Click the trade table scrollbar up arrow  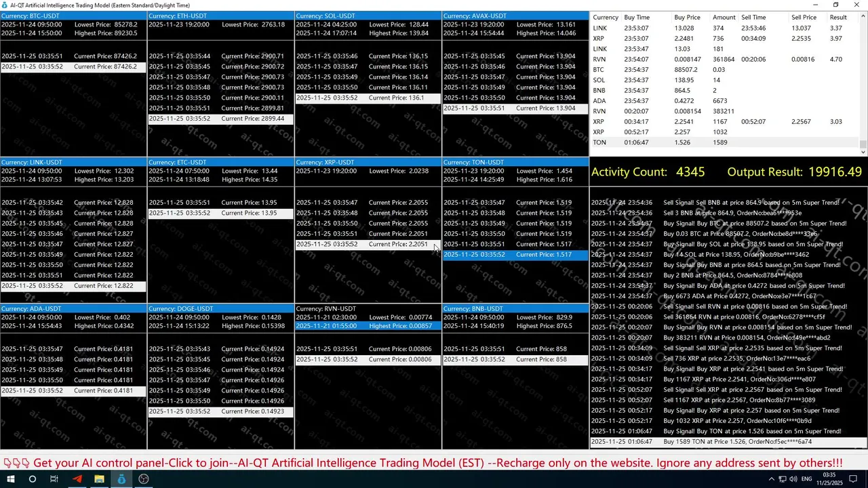click(x=863, y=16)
